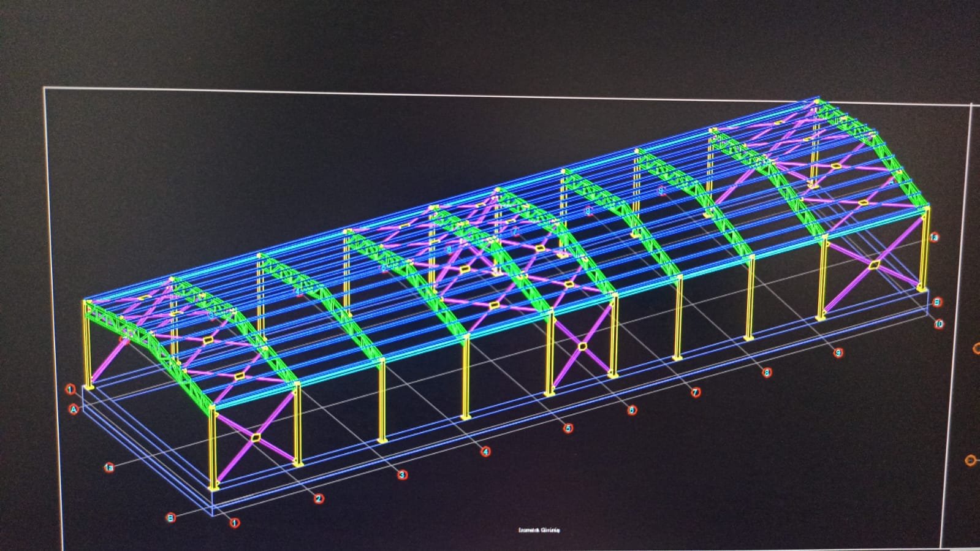Click grid axis marker 9
980x551 pixels.
(838, 352)
